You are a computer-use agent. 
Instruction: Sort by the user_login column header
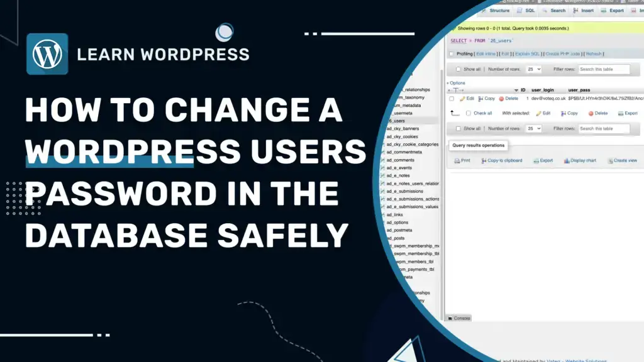pyautogui.click(x=543, y=90)
